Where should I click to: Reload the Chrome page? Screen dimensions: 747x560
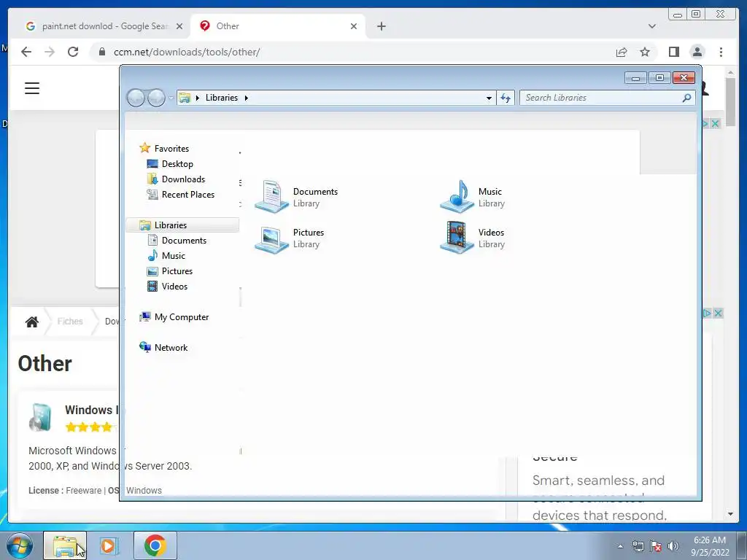click(x=73, y=52)
